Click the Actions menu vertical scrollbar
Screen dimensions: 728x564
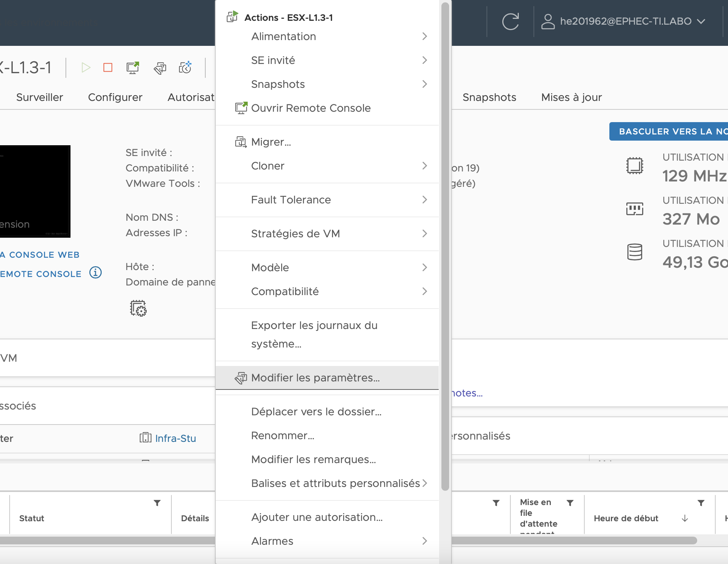click(x=445, y=247)
